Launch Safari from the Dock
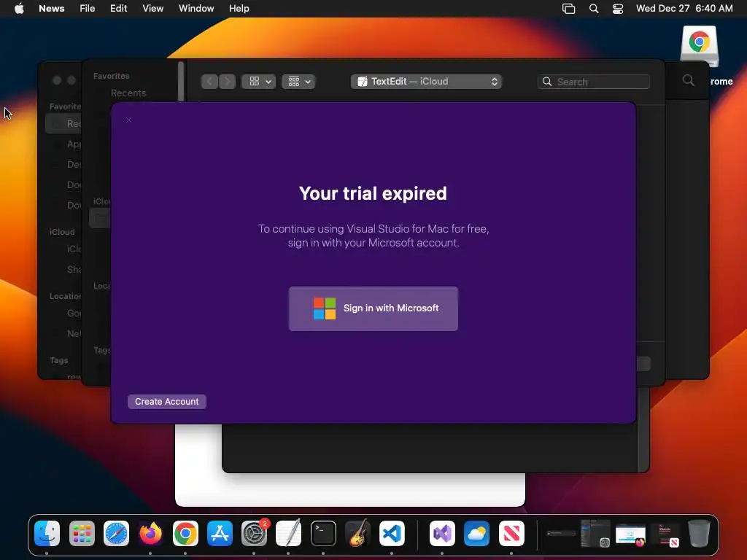The image size is (747, 560). (116, 533)
